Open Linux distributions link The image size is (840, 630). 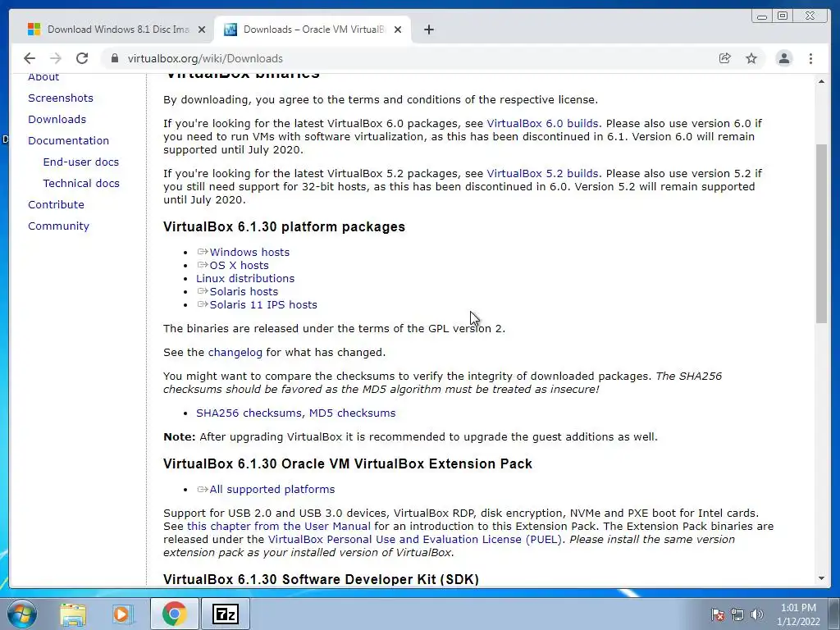(x=245, y=279)
